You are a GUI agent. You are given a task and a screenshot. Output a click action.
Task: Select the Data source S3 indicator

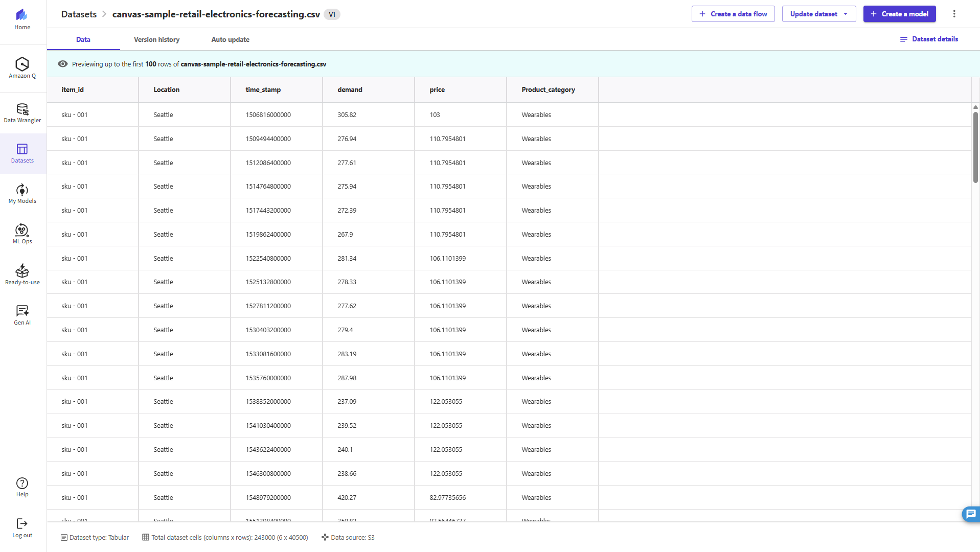pyautogui.click(x=348, y=537)
